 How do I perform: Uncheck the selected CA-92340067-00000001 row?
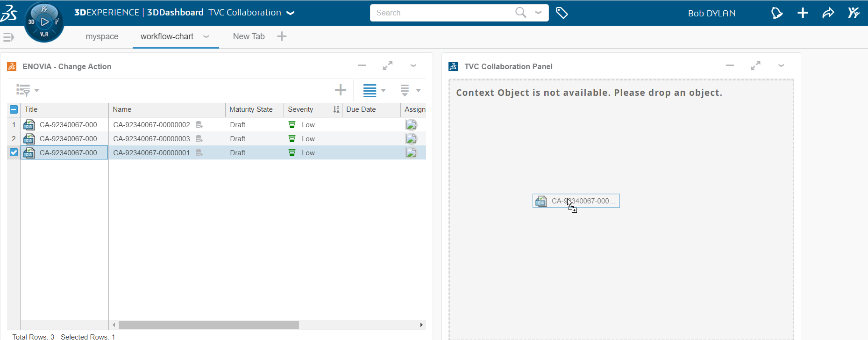click(14, 152)
